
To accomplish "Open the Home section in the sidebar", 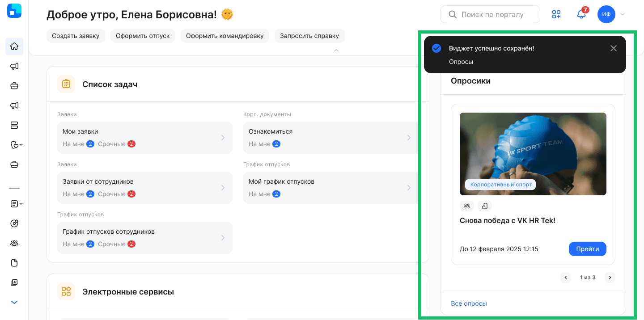I will pos(14,46).
